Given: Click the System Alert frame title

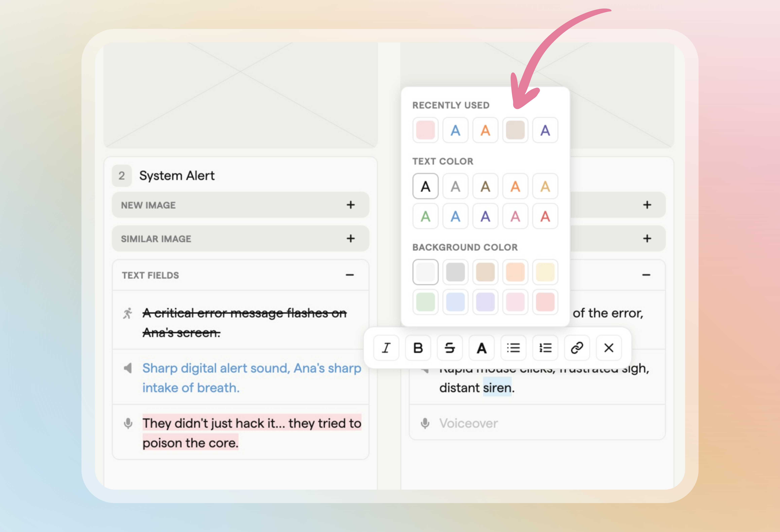Looking at the screenshot, I should tap(177, 176).
